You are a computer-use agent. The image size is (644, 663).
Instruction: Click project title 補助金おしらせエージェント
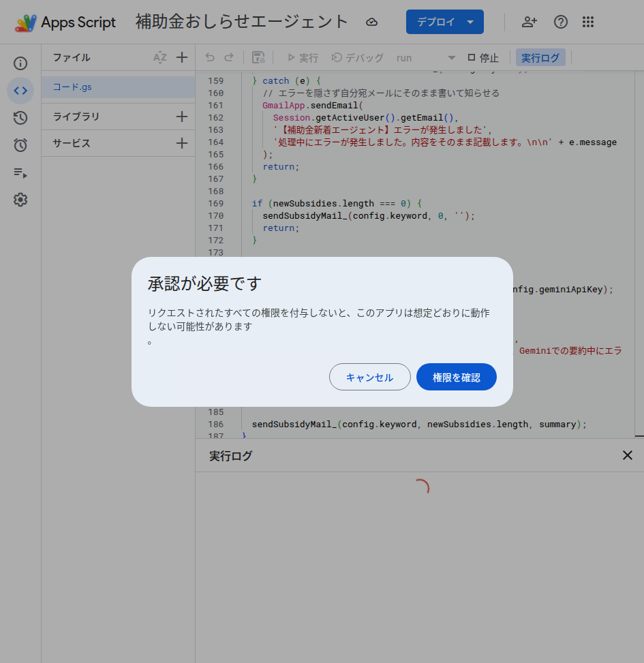[242, 22]
